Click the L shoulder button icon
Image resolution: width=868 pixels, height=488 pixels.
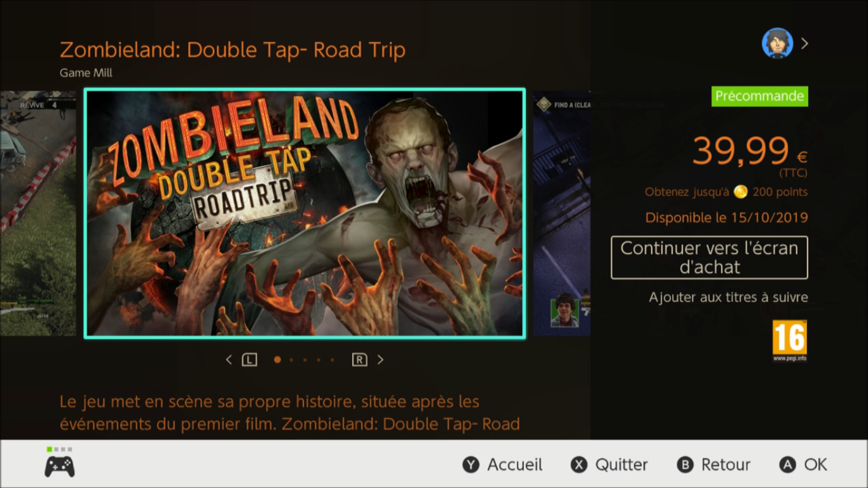coord(249,360)
